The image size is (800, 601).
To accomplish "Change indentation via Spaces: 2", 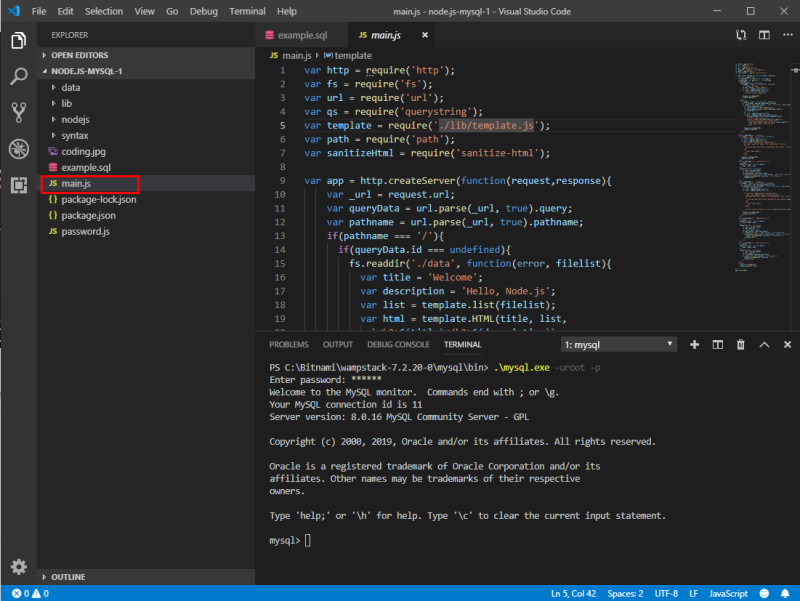I will click(625, 593).
